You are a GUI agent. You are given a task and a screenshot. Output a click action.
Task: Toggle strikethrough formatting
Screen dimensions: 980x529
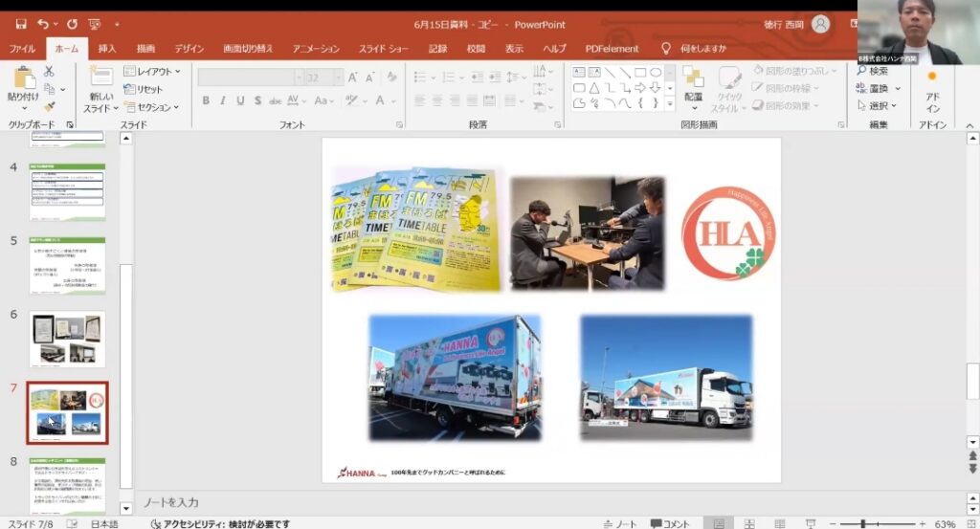275,100
